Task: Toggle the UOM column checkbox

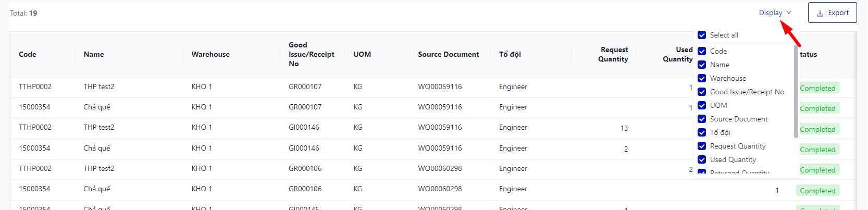Action: [702, 105]
